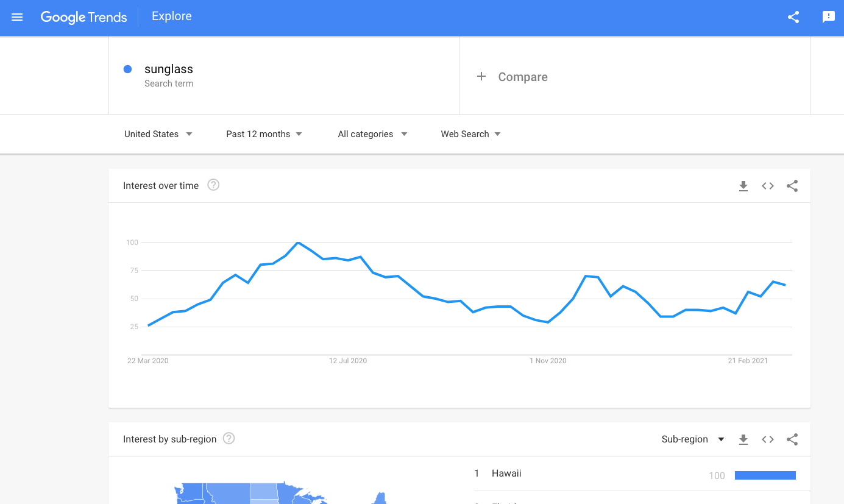Open the embed code for Interest over time
Screen dimensions: 844x504
767,186
